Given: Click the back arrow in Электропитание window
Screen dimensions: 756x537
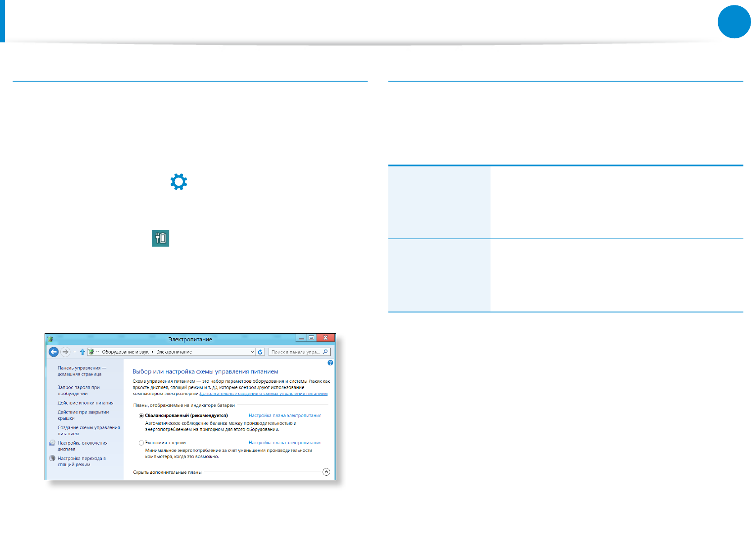Looking at the screenshot, I should click(54, 352).
